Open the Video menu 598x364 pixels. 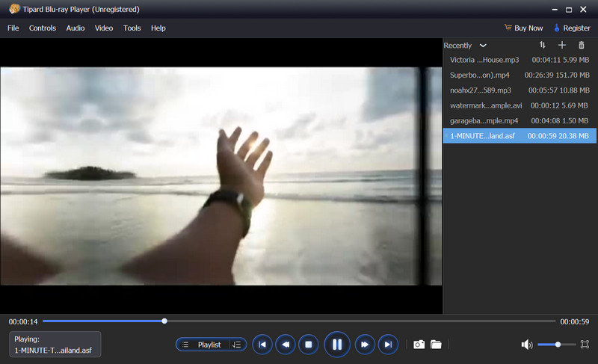[104, 28]
